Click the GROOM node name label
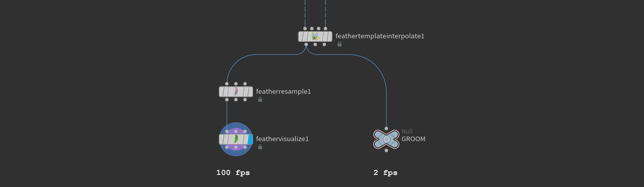Screen dimensions: 644x187 414,139
